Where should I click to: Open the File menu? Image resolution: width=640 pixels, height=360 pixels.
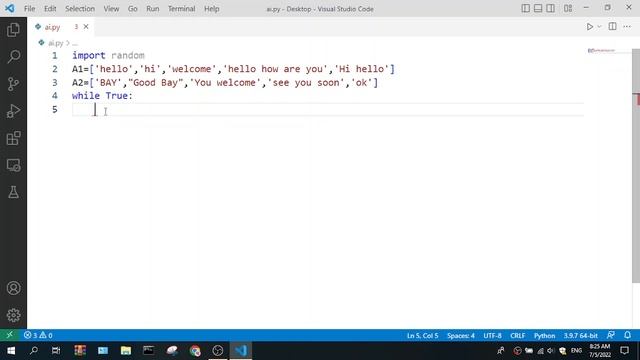click(29, 9)
